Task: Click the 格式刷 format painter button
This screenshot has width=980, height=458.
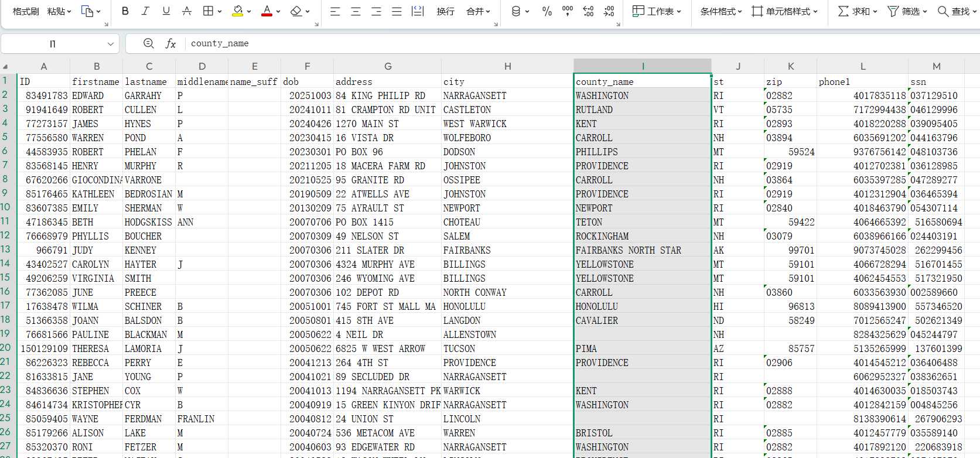Action: coord(26,11)
